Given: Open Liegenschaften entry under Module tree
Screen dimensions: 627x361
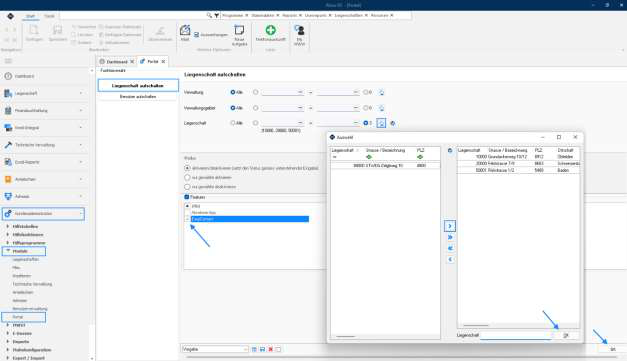Looking at the screenshot, I should (x=26, y=259).
